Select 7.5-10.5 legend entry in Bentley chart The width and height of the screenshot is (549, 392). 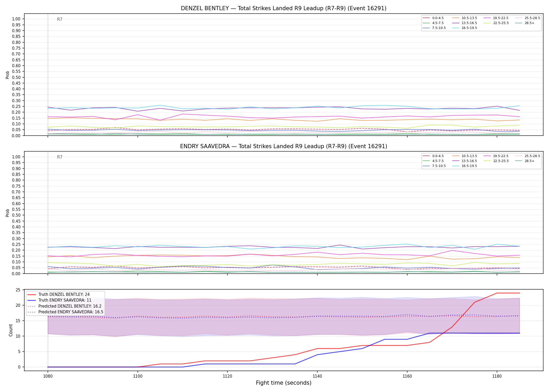(x=434, y=28)
